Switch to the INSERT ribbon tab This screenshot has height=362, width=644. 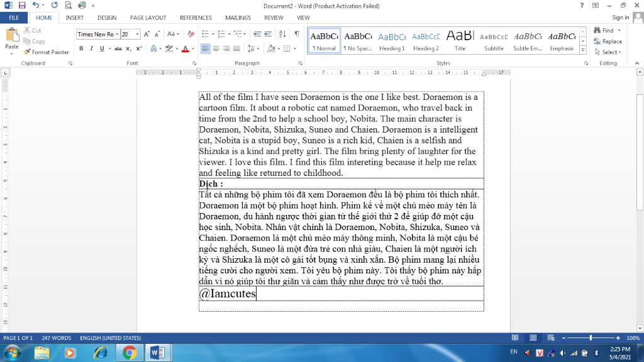(74, 18)
